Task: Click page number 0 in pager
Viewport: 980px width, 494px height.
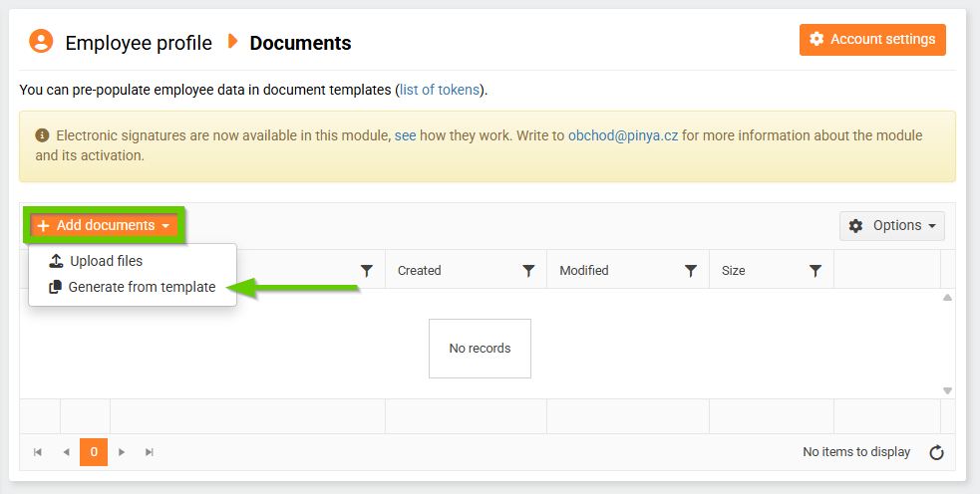Action: (x=94, y=452)
